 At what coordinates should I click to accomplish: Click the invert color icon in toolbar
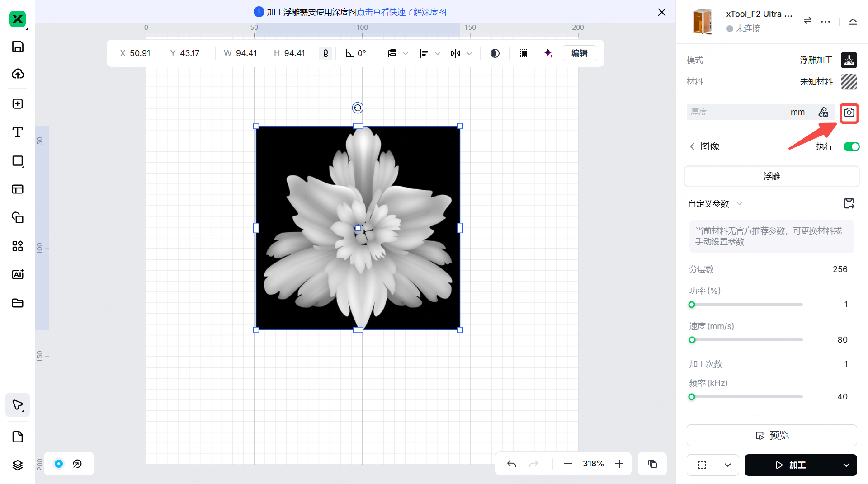click(x=495, y=53)
